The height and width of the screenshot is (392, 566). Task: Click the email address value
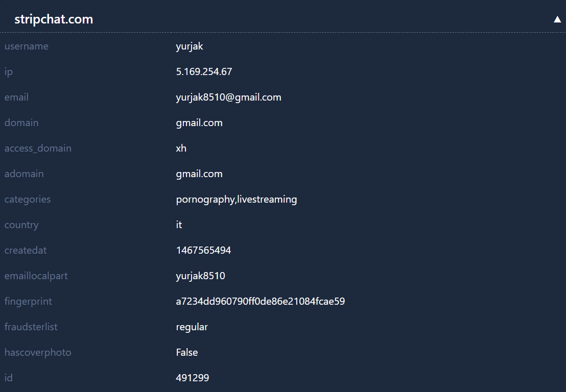[x=228, y=97]
